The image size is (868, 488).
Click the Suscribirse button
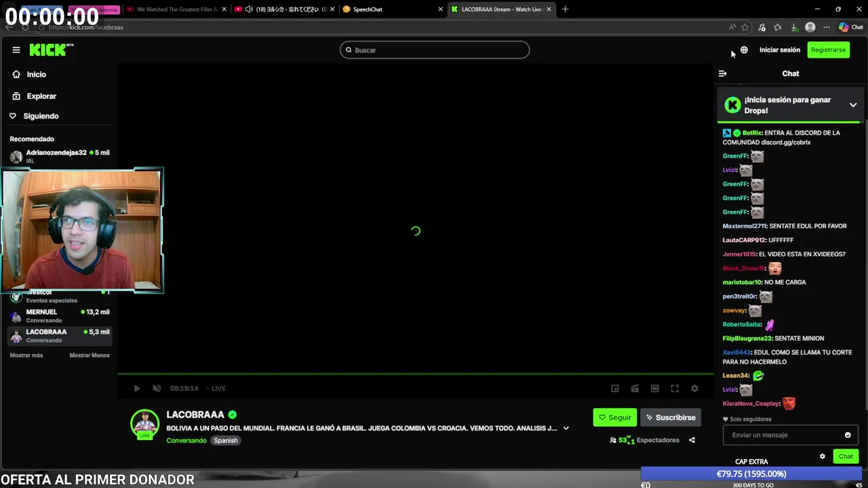click(x=671, y=418)
